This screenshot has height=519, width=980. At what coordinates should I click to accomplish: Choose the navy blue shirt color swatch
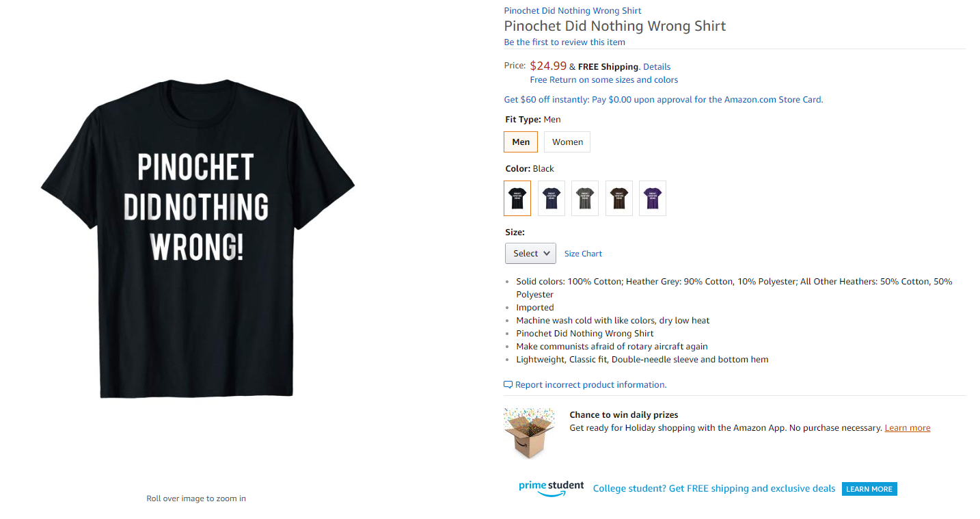point(552,198)
